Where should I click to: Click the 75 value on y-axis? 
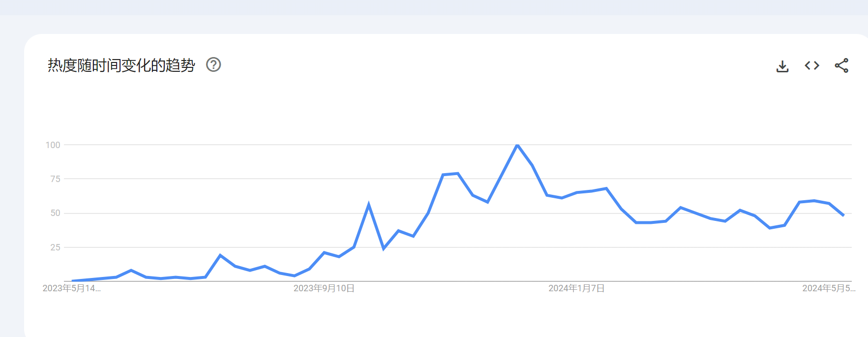(56, 179)
